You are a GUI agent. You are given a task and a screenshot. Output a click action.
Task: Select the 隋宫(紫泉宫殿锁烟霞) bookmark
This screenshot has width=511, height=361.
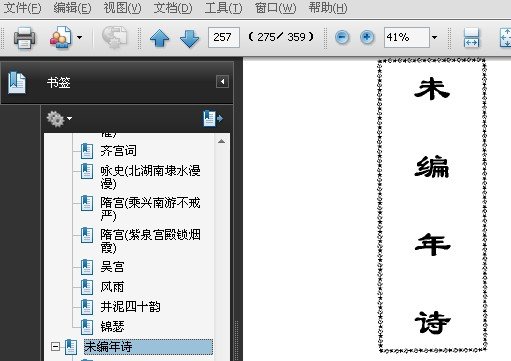150,241
